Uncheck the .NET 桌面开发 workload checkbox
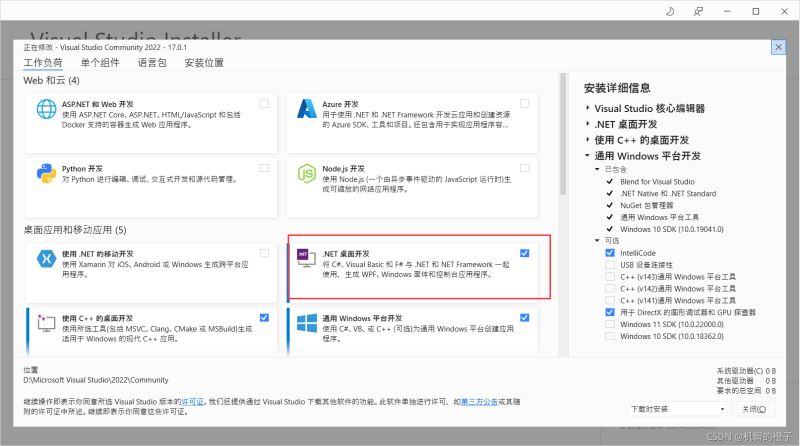The height and width of the screenshot is (446, 800). [524, 253]
